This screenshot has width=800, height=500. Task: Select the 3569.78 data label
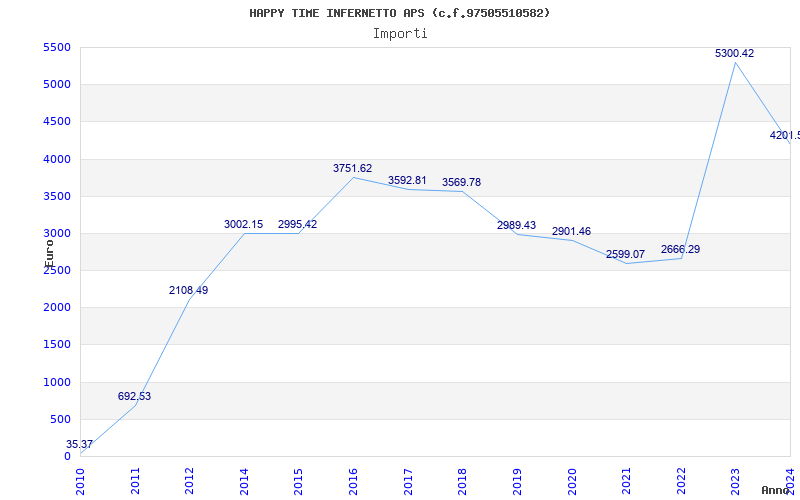pos(461,182)
